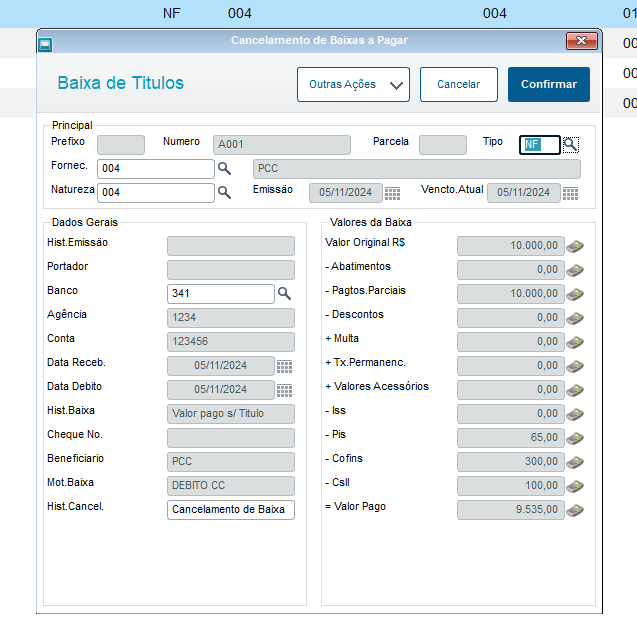
Task: Click NF cell in background table row
Action: pyautogui.click(x=171, y=13)
